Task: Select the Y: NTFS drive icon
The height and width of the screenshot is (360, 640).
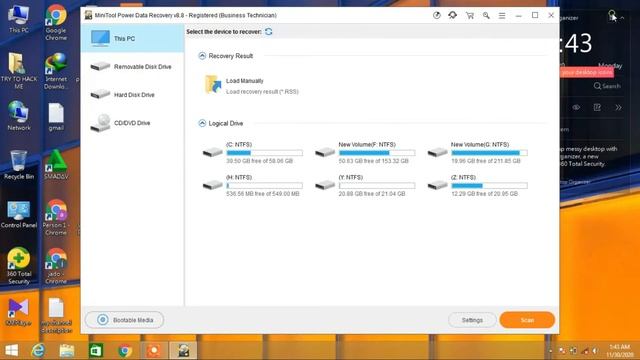Action: [325, 185]
